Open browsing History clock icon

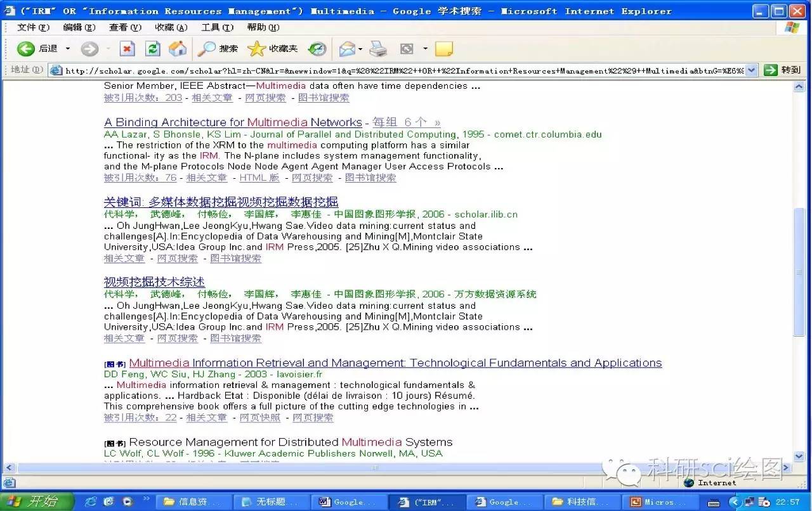[x=317, y=49]
